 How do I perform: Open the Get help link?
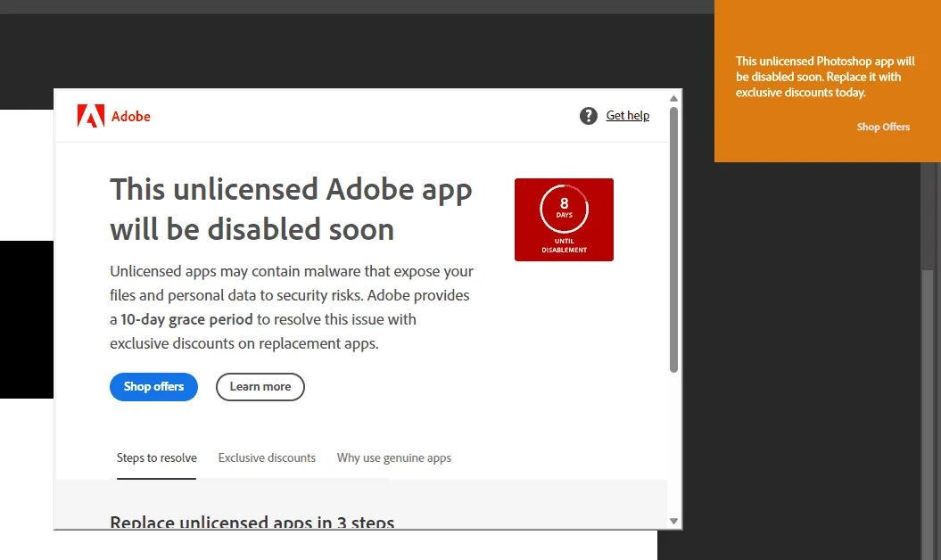click(x=628, y=115)
